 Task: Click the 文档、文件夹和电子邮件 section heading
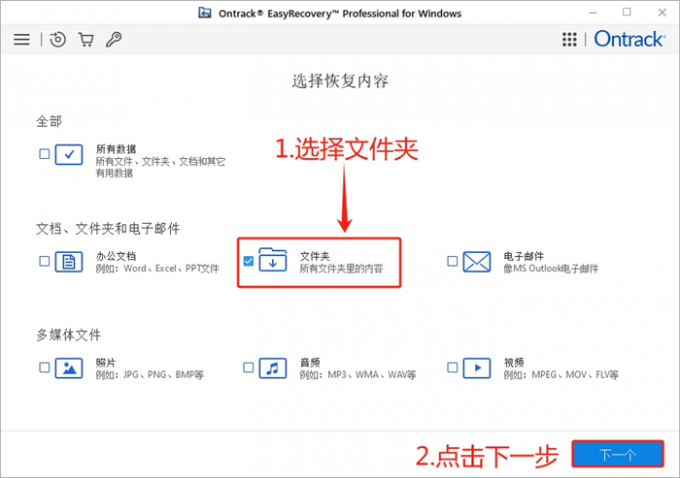coord(108,229)
